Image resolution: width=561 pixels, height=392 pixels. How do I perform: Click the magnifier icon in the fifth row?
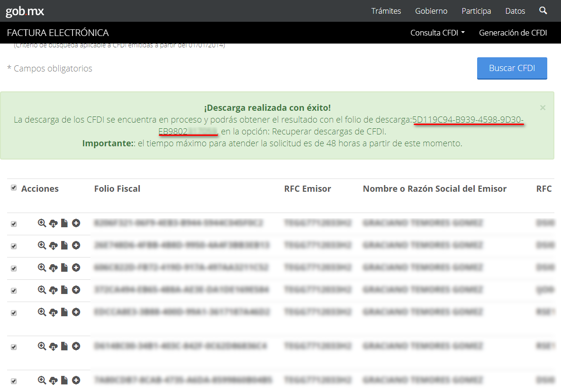[42, 312]
